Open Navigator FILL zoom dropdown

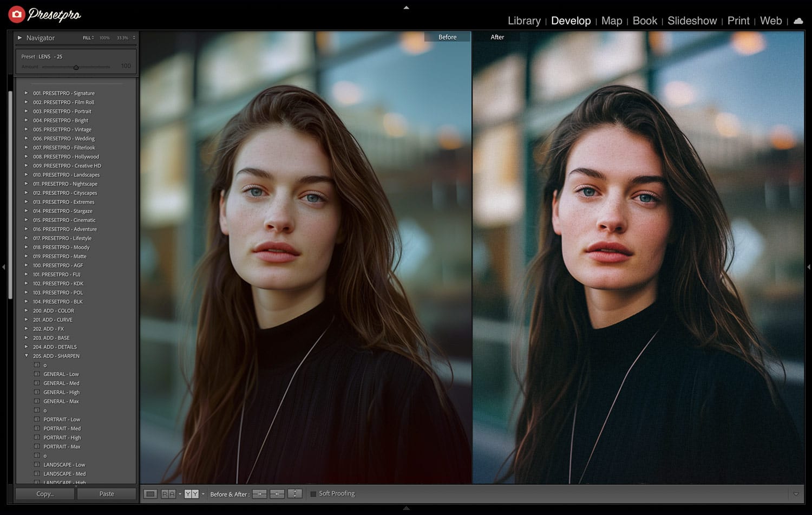(88, 38)
